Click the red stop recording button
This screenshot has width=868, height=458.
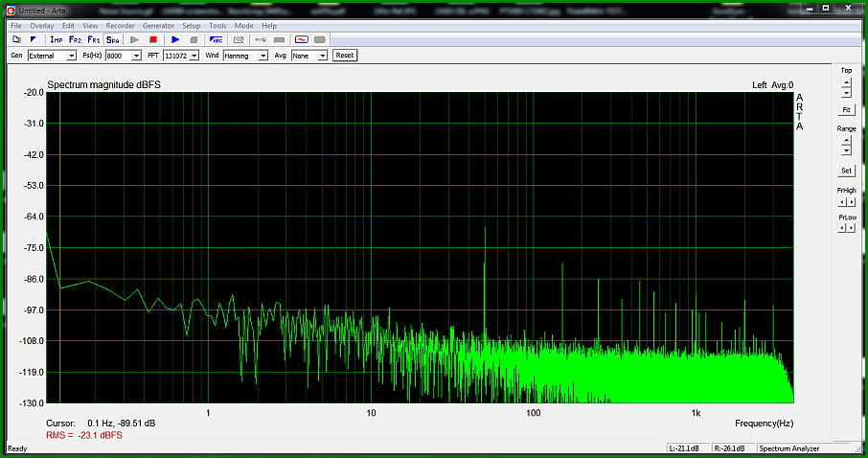coord(153,39)
